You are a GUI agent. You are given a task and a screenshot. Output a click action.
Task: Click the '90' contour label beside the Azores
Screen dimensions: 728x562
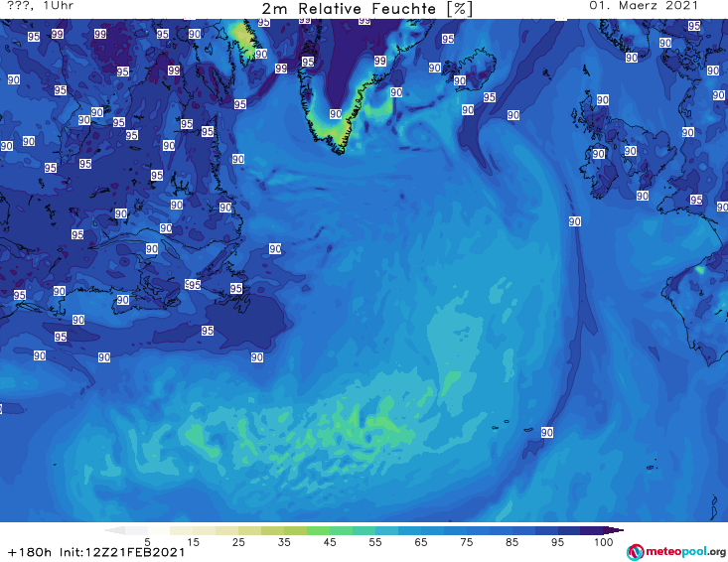click(547, 433)
